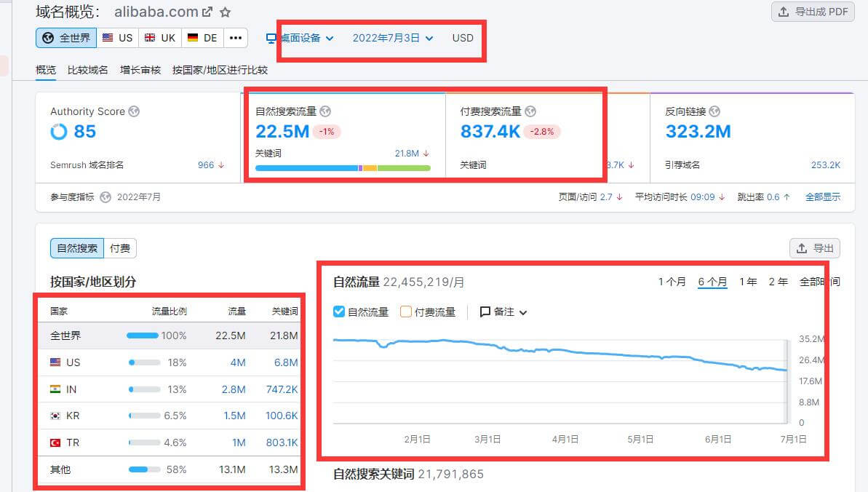The image size is (868, 492).
Task: Click the globe icon beside 反向链接
Action: point(714,111)
